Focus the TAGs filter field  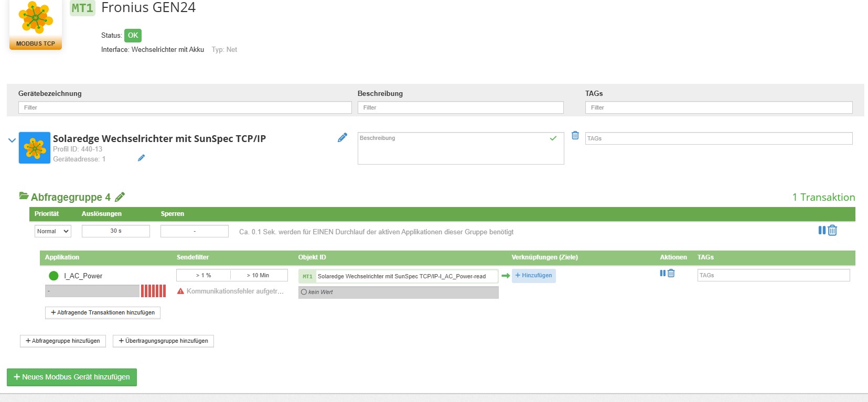pos(719,107)
